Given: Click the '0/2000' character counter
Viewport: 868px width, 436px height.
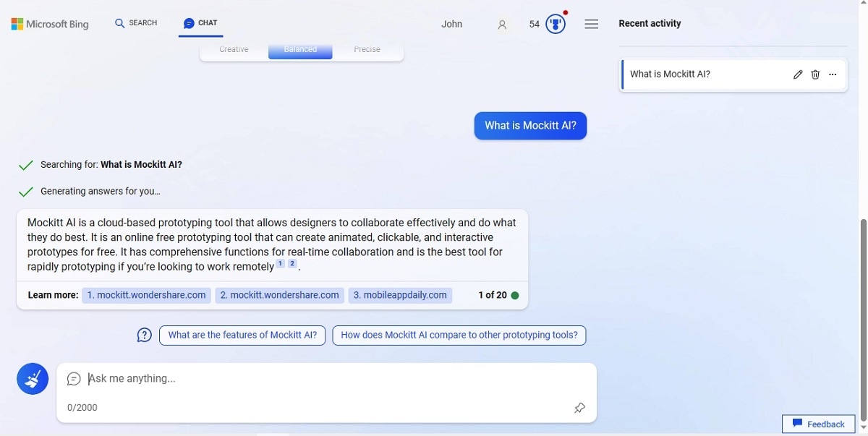Looking at the screenshot, I should pyautogui.click(x=82, y=408).
